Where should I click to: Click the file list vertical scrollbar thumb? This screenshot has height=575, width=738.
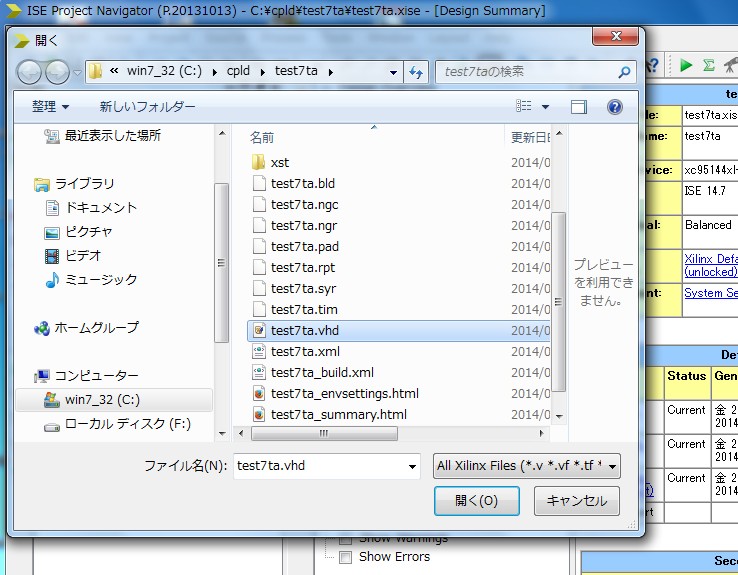click(x=558, y=302)
